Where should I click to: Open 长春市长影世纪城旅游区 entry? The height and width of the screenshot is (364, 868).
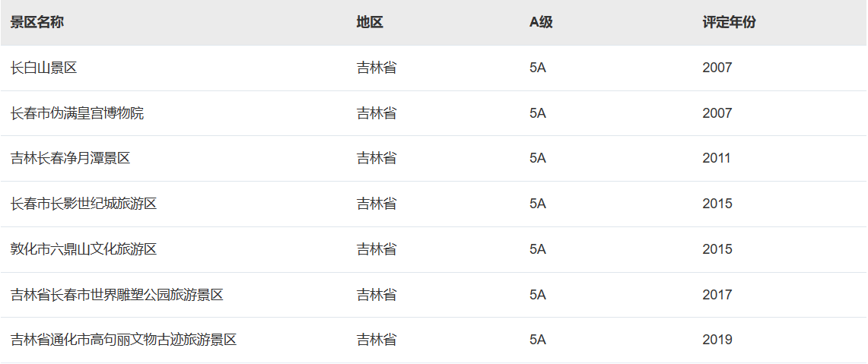tap(84, 204)
